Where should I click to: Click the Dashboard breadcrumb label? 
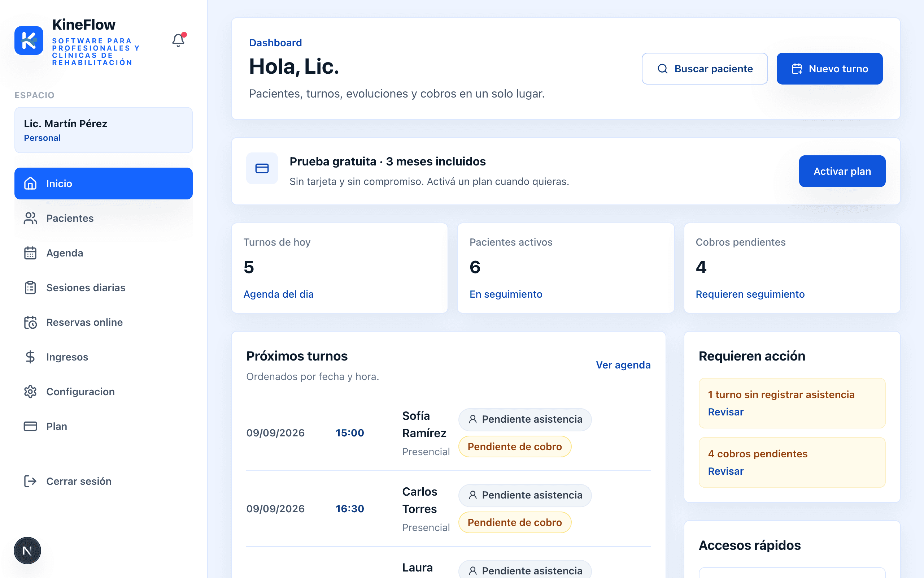point(275,42)
